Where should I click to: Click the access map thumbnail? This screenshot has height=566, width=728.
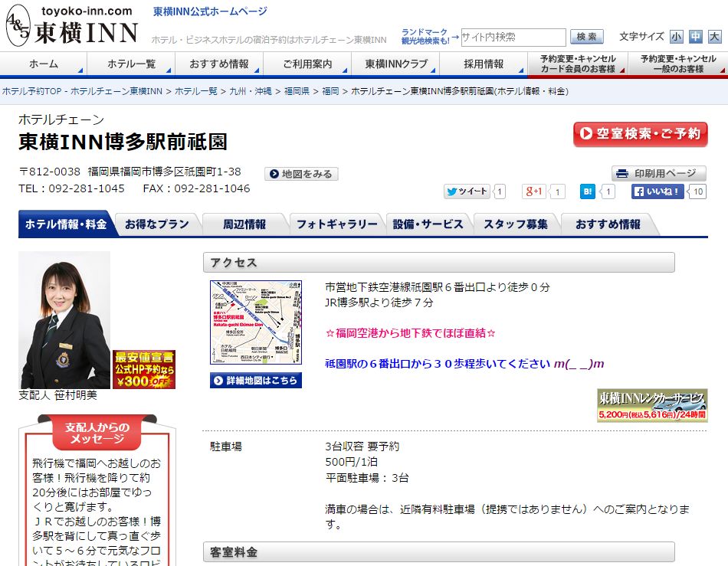[256, 322]
